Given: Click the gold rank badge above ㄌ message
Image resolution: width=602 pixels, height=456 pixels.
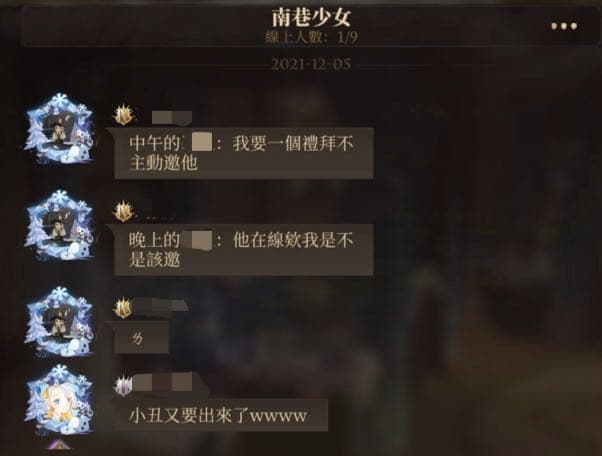Looking at the screenshot, I should [x=124, y=308].
